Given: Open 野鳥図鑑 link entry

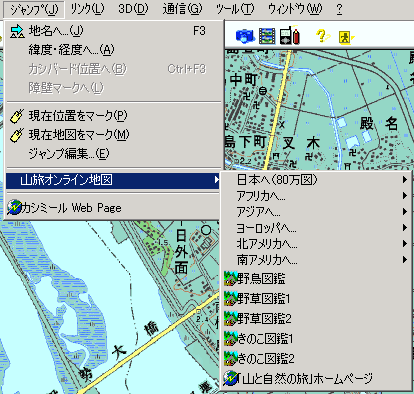Looking at the screenshot, I should [317, 279].
